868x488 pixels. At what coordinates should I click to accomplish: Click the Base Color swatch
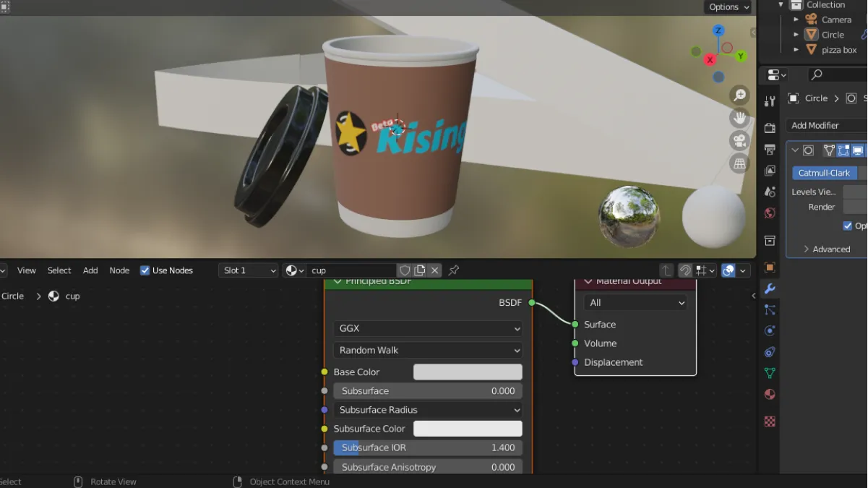(x=468, y=372)
